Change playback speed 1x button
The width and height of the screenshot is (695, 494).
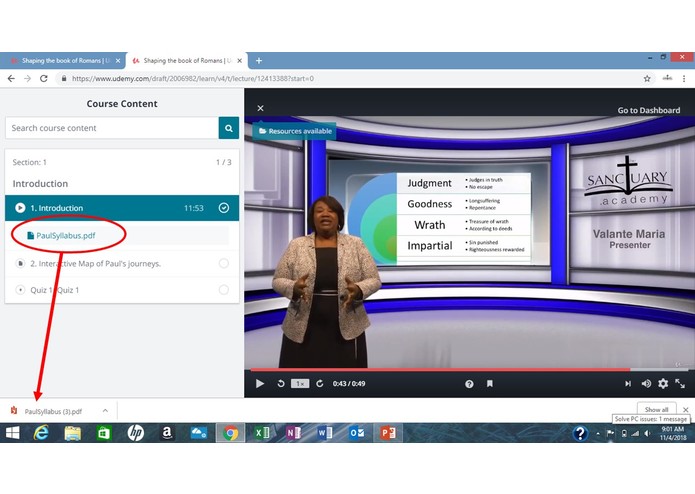[x=300, y=384]
